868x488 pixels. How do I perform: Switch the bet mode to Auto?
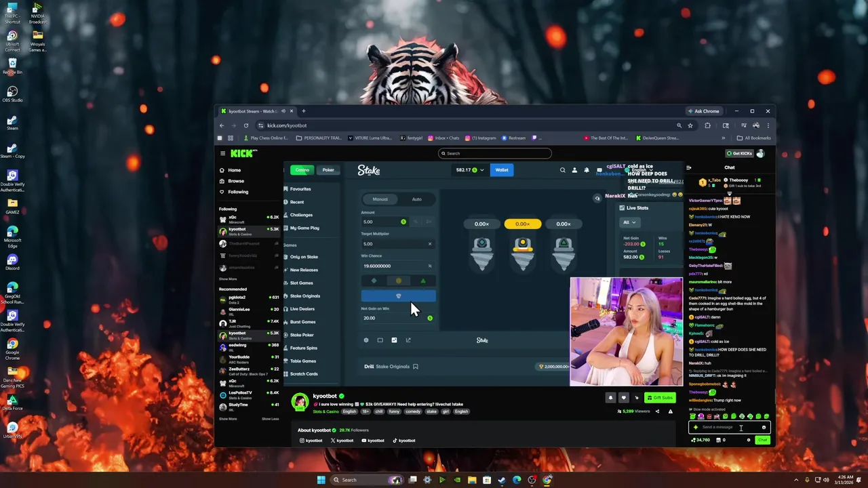[416, 199]
